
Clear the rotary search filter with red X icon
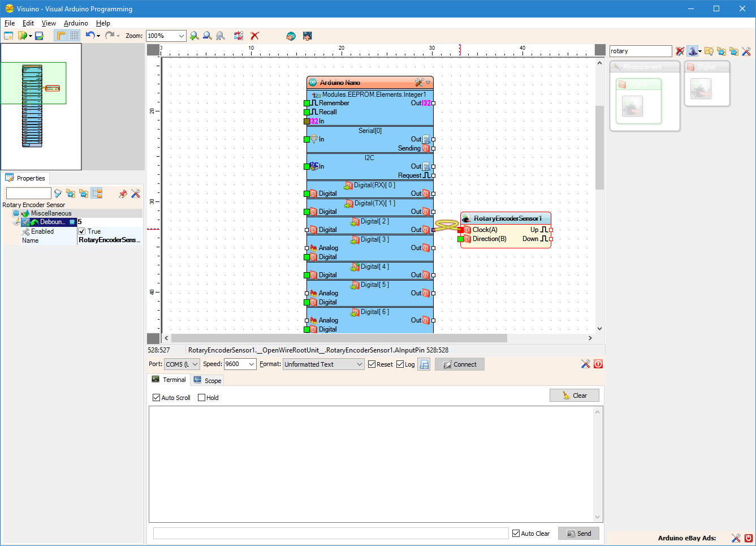coord(679,51)
